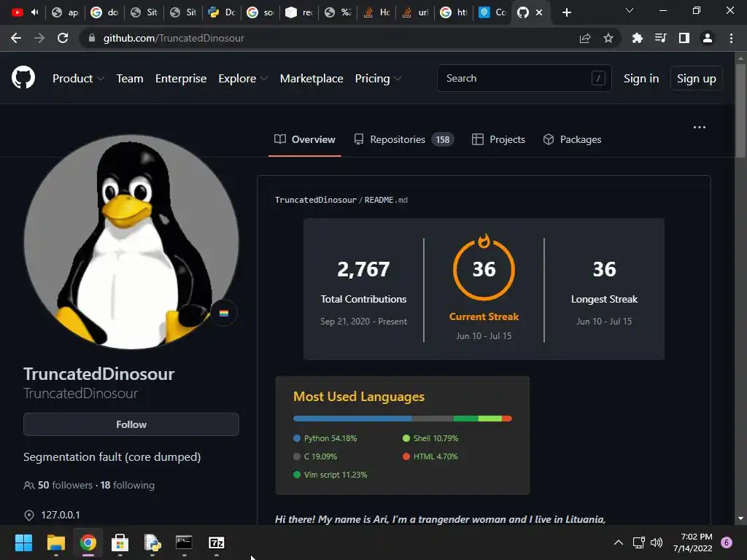Switch to the Projects tab
Viewport: 747px width, 560px height.
[498, 139]
